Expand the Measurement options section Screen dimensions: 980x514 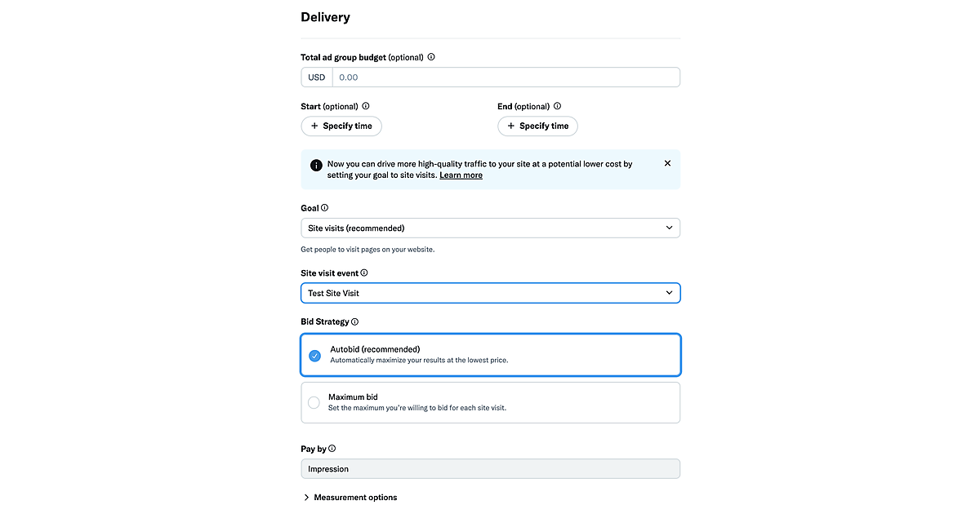(350, 497)
